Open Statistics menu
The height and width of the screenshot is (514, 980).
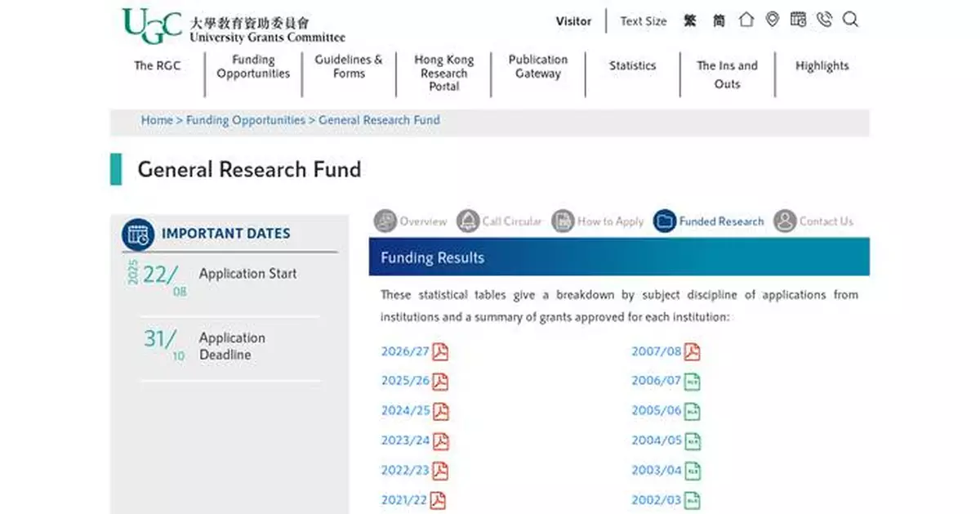(x=632, y=66)
